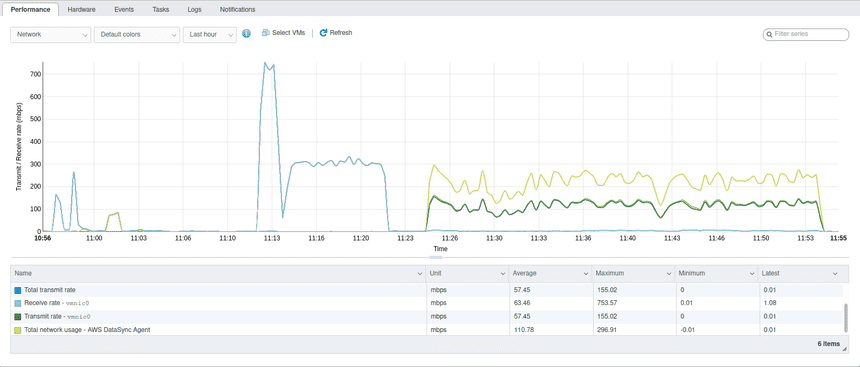Switch to the Events tab
The height and width of the screenshot is (367, 860).
(124, 9)
